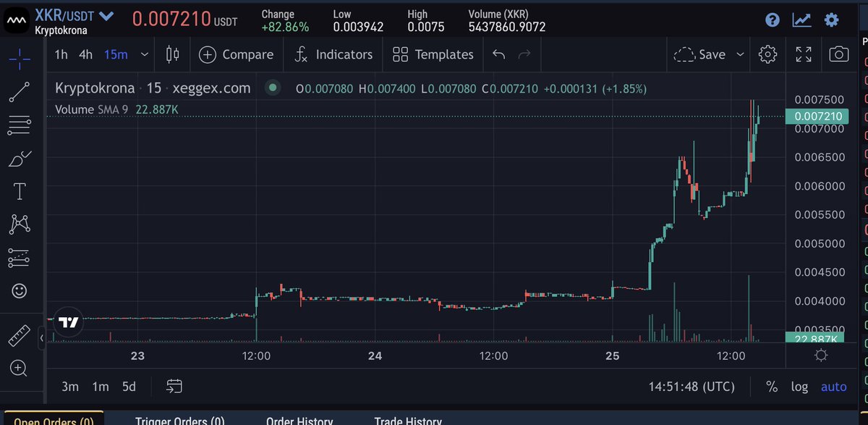
Task: Click the line chart icon in header
Action: click(x=801, y=20)
